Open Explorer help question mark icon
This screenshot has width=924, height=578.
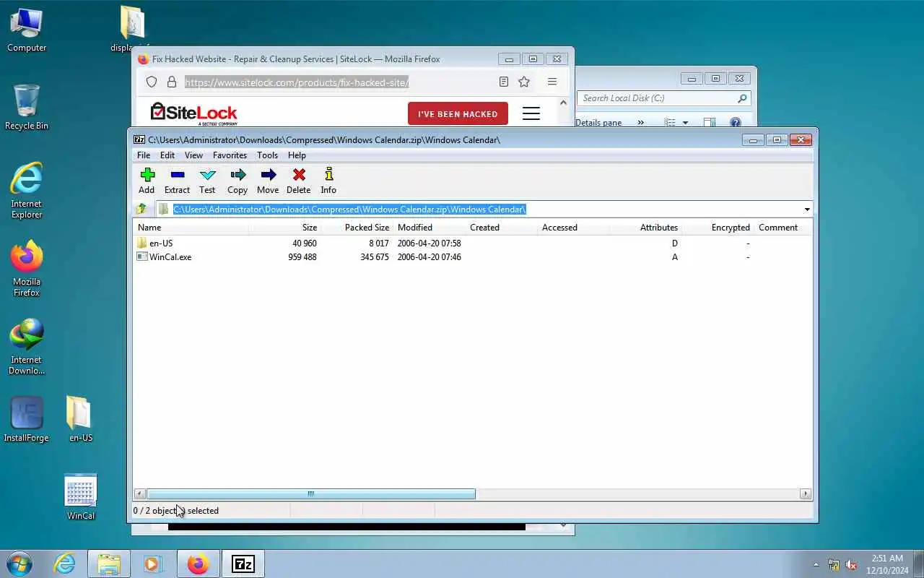click(736, 123)
